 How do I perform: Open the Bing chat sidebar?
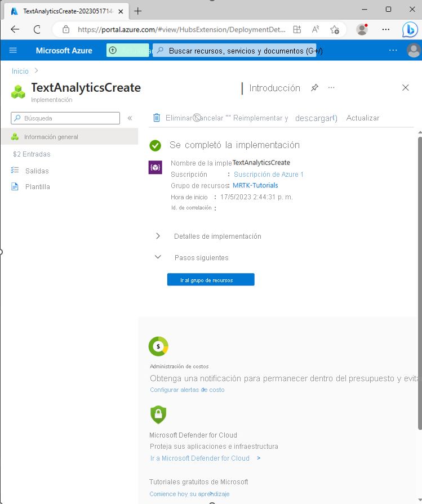[410, 30]
